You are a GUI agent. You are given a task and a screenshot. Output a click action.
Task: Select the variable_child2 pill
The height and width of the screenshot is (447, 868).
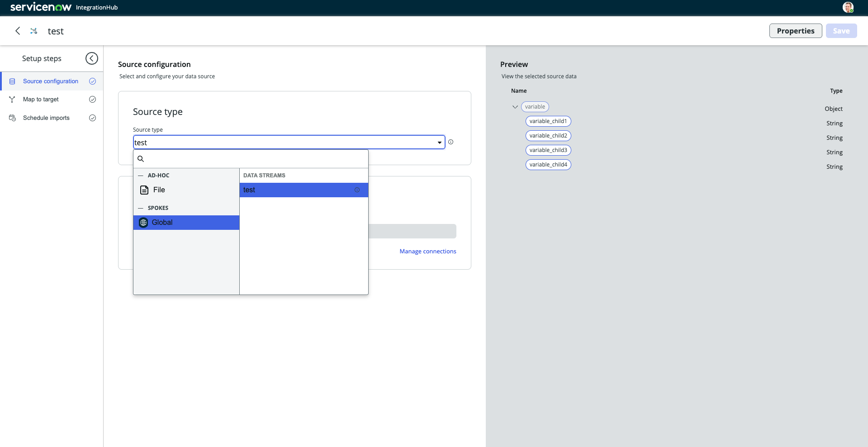548,136
